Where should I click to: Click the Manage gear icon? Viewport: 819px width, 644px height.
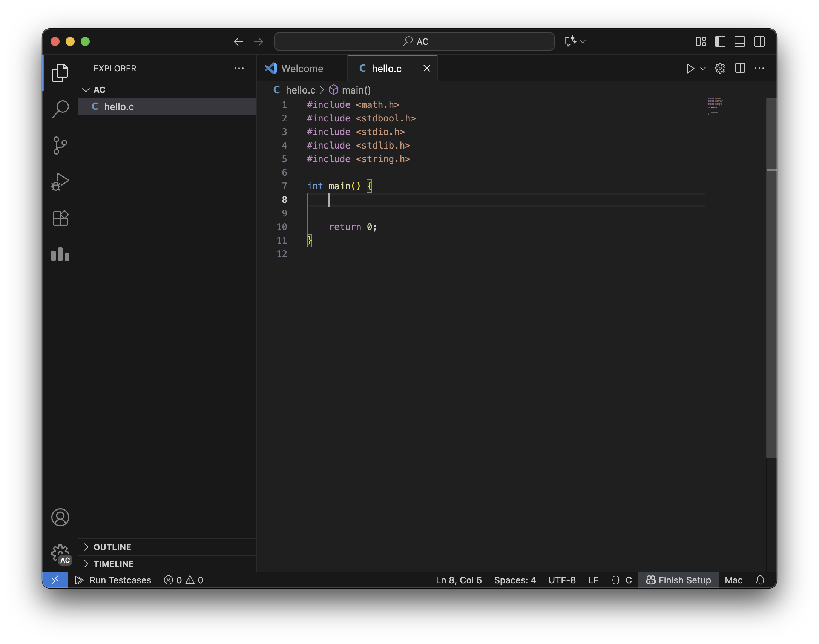point(60,554)
